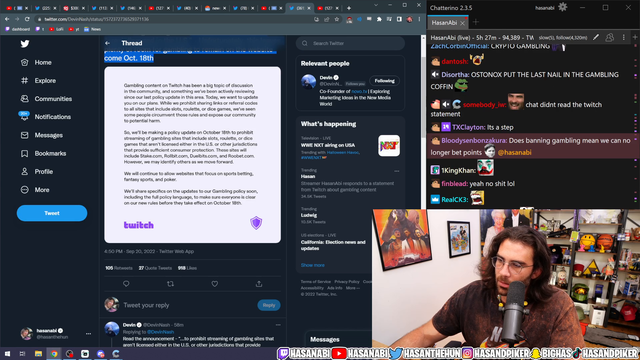Click the @hasanabi mention in chat
Viewport: 640px width, 360px height.
[514, 153]
